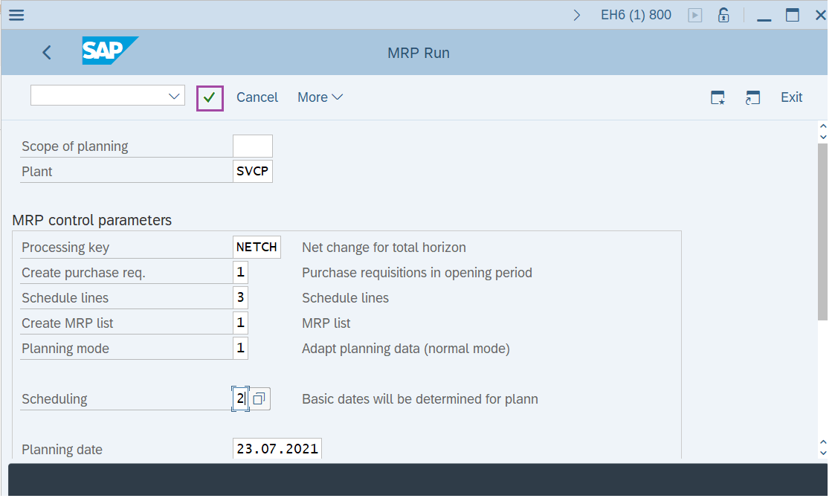Click the unlocked security padlock icon

(723, 14)
